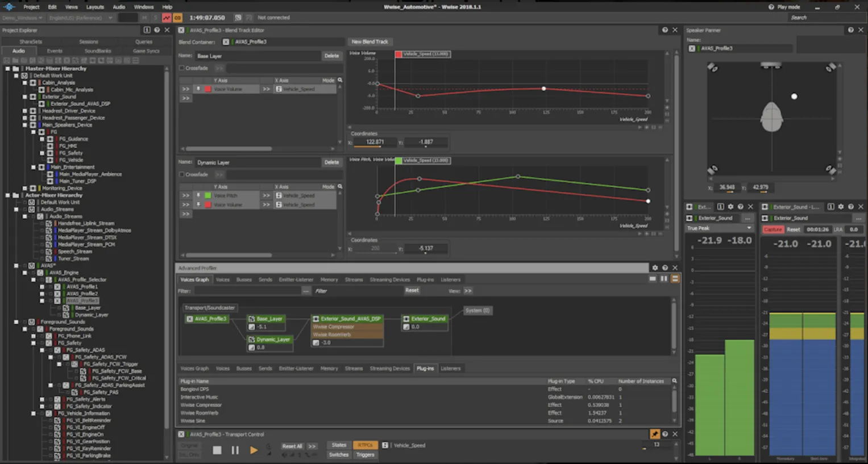Click info icon on Exterior_Sound loudness meter
Screen dimensions: 868x464
click(831, 207)
